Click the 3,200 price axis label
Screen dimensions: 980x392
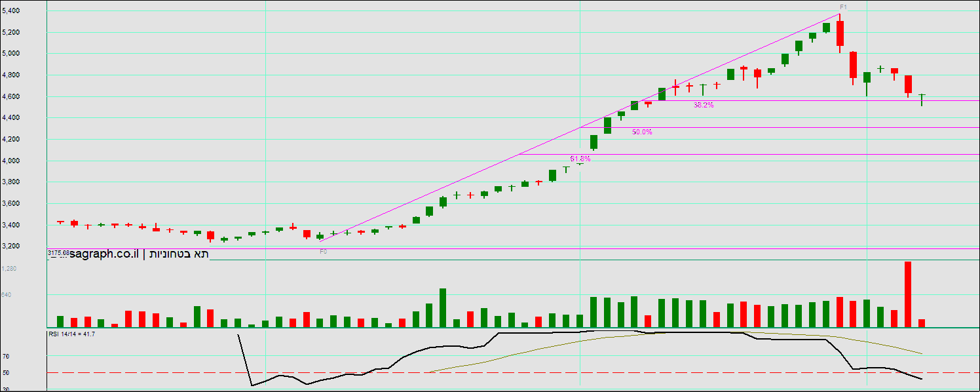click(x=10, y=246)
